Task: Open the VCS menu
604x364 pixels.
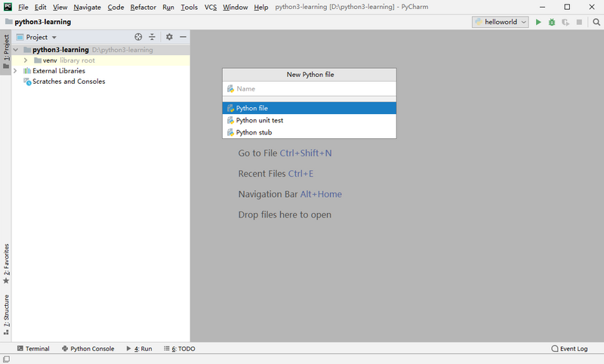Action: (211, 7)
